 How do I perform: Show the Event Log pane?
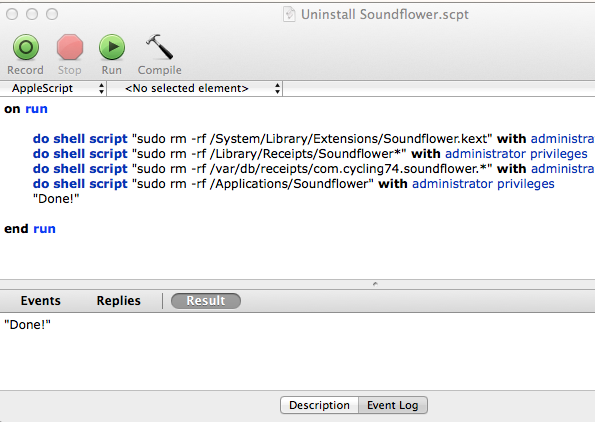pyautogui.click(x=393, y=405)
